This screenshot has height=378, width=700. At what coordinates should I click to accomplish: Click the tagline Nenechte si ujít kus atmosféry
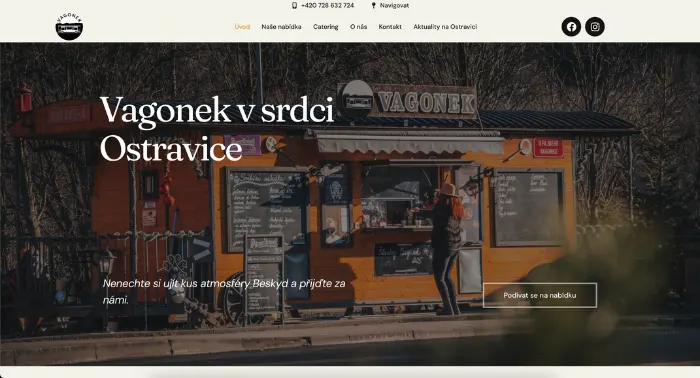pyautogui.click(x=224, y=291)
